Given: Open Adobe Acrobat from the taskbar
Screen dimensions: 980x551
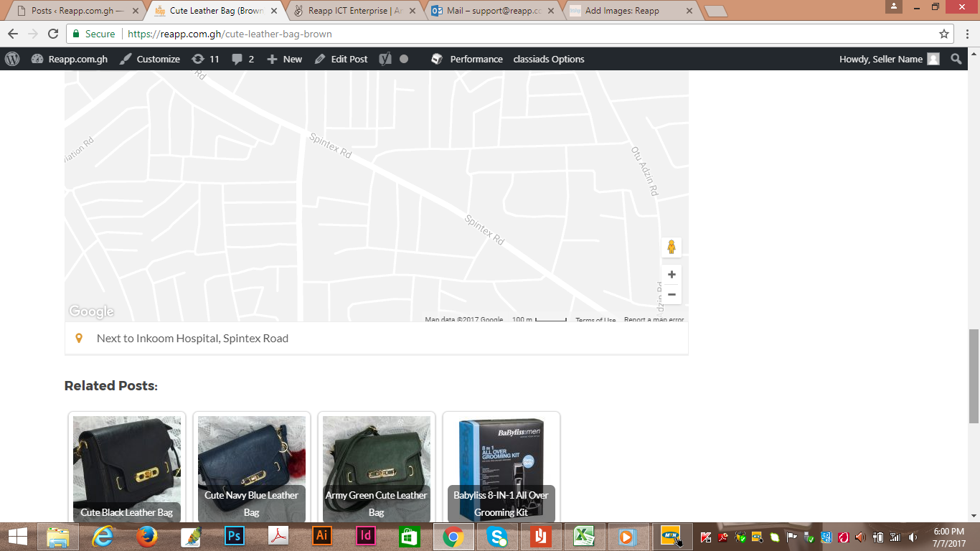Looking at the screenshot, I should pyautogui.click(x=278, y=537).
